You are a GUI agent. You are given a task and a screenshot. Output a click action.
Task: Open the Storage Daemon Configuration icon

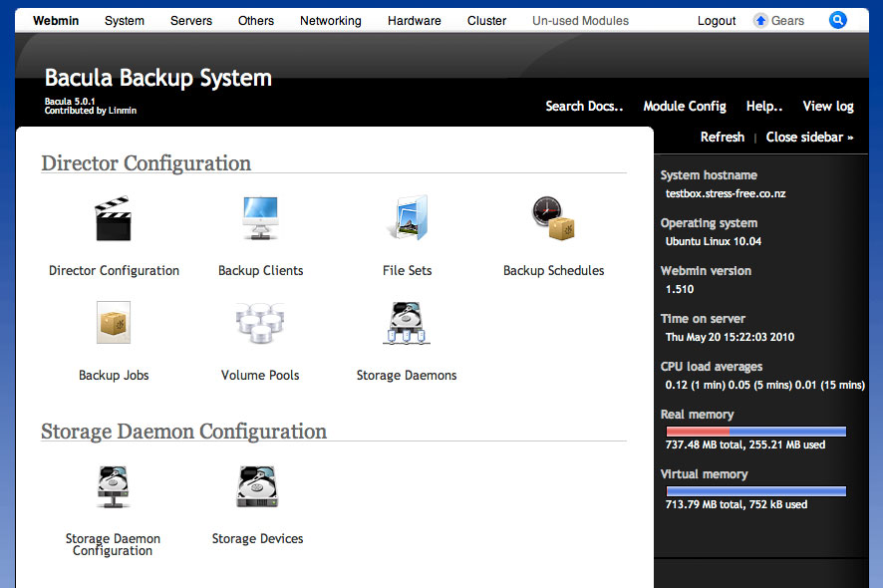click(x=114, y=486)
